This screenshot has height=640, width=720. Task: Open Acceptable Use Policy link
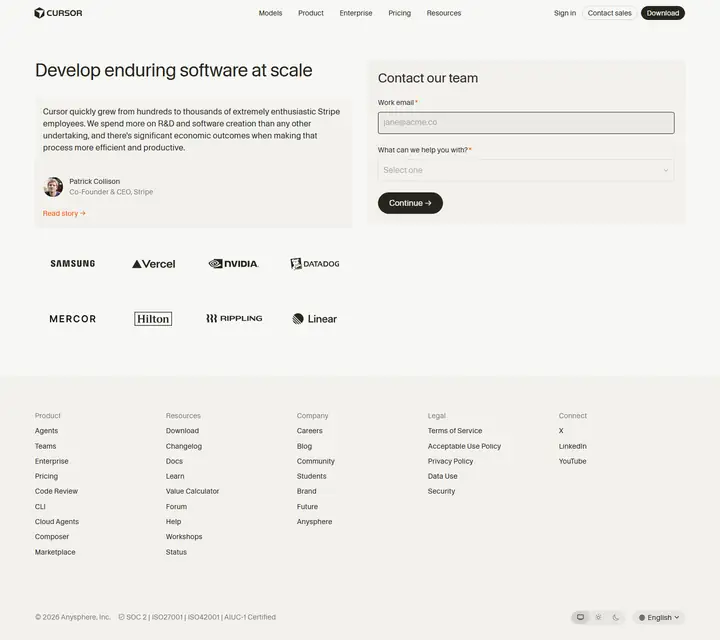[464, 446]
